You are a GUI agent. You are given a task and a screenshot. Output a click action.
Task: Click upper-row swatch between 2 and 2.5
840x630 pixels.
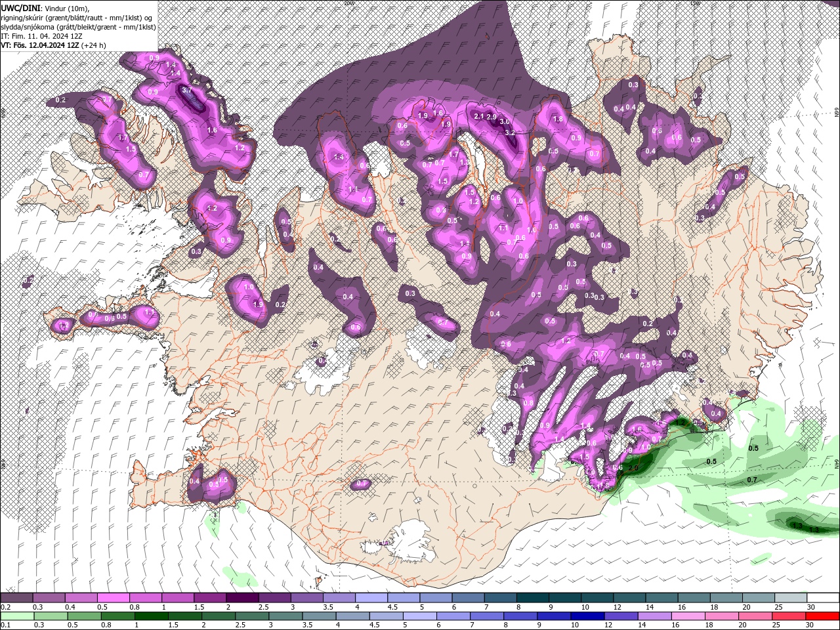coord(242,598)
